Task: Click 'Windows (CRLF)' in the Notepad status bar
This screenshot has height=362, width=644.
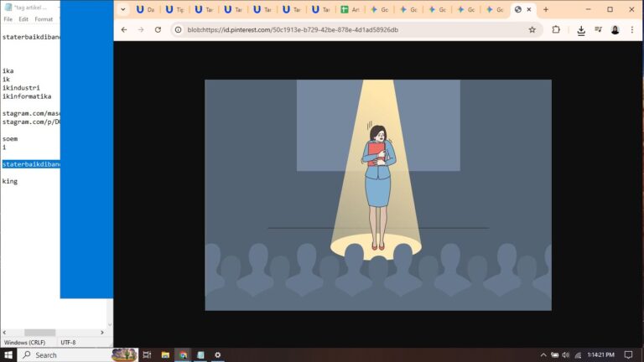Action: pyautogui.click(x=24, y=342)
